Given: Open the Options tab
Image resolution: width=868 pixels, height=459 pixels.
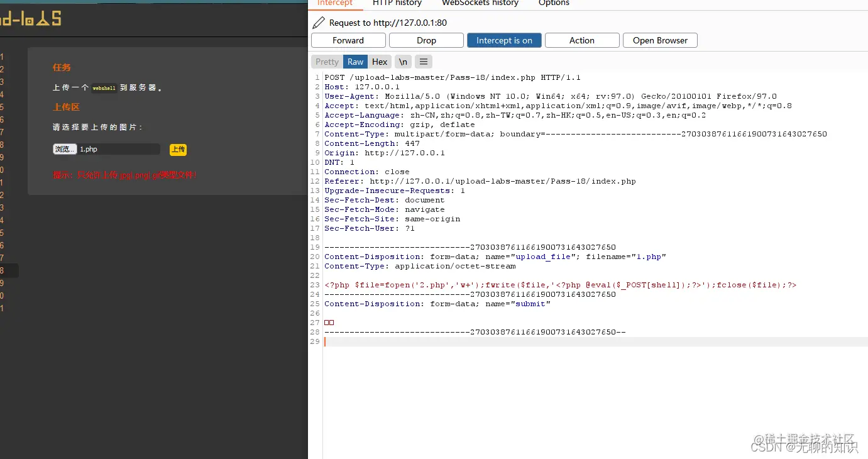Looking at the screenshot, I should click(554, 3).
